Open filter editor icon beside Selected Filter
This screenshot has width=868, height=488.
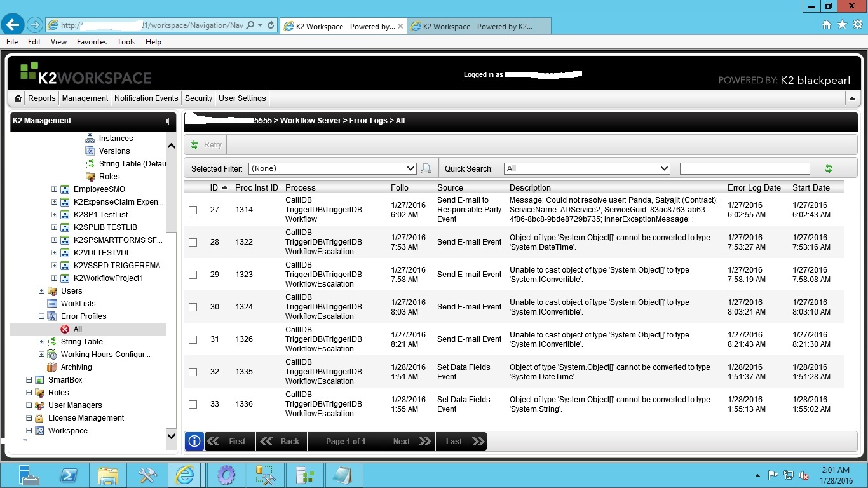(426, 168)
